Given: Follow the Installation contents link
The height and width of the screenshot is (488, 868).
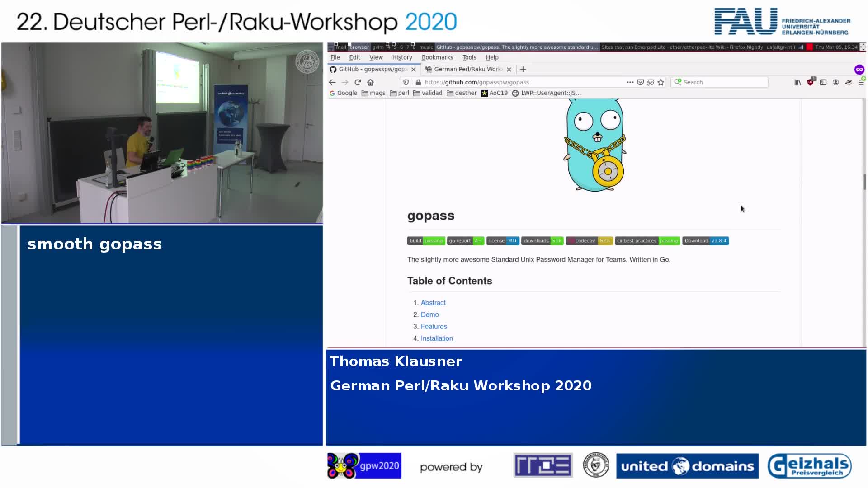Looking at the screenshot, I should (437, 338).
